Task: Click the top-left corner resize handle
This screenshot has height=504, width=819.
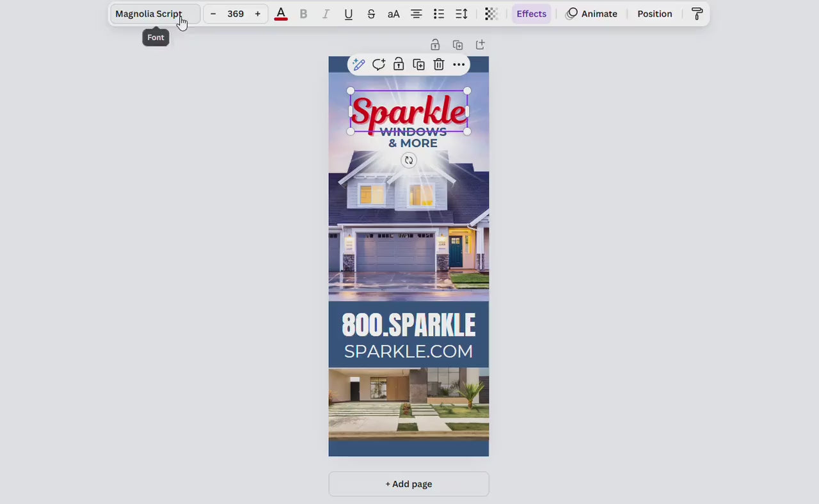Action: coord(351,91)
